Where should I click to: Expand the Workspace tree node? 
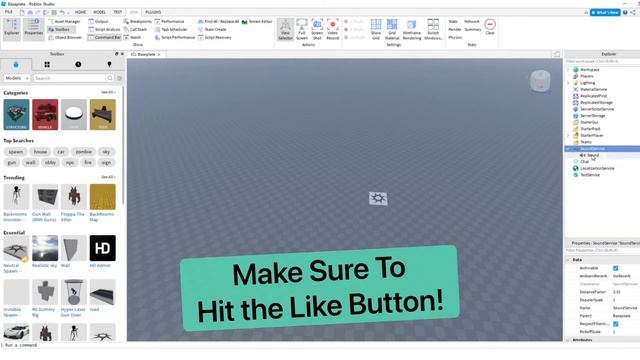coord(569,70)
